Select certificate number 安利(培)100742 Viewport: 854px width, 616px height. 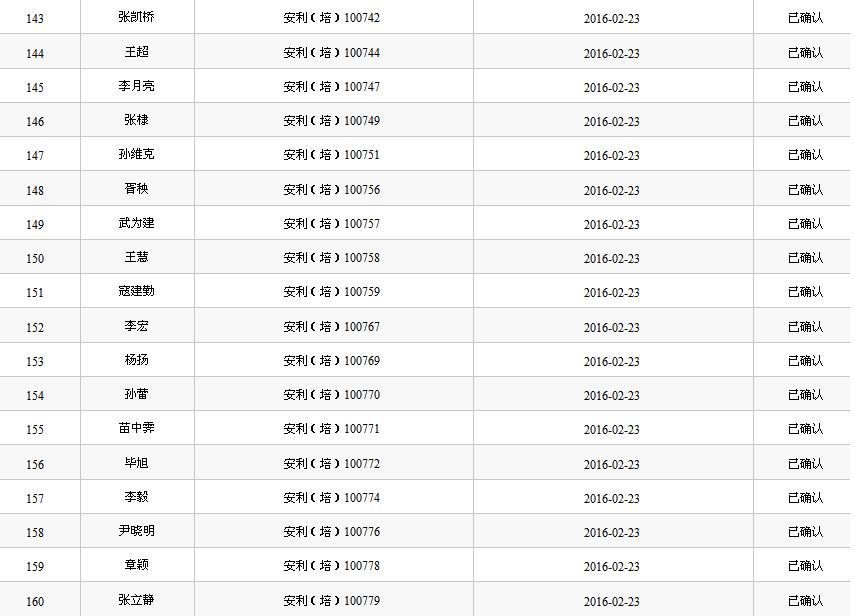(x=331, y=18)
